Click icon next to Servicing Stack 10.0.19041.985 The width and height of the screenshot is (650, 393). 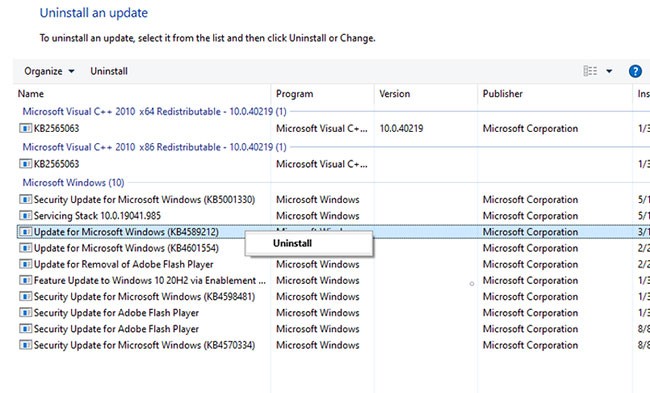25,216
